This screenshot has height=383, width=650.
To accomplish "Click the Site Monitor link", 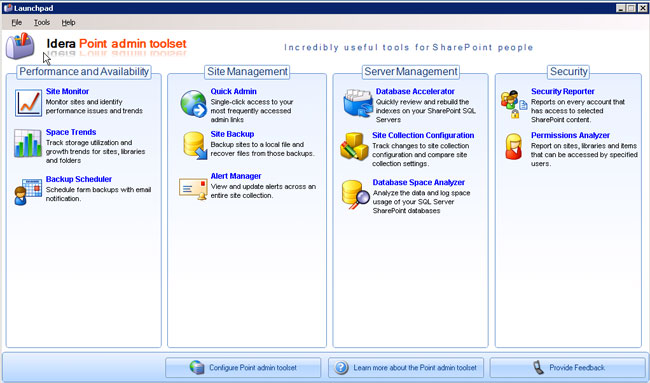I will coord(67,91).
